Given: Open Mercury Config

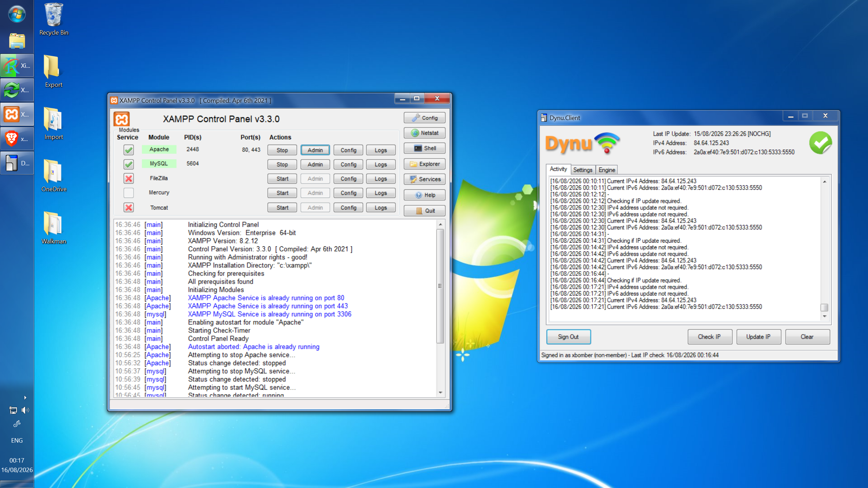Looking at the screenshot, I should tap(349, 193).
